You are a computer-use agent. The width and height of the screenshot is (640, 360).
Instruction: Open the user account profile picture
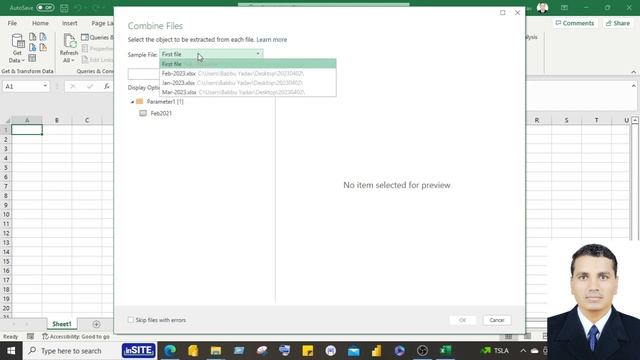coord(542,8)
